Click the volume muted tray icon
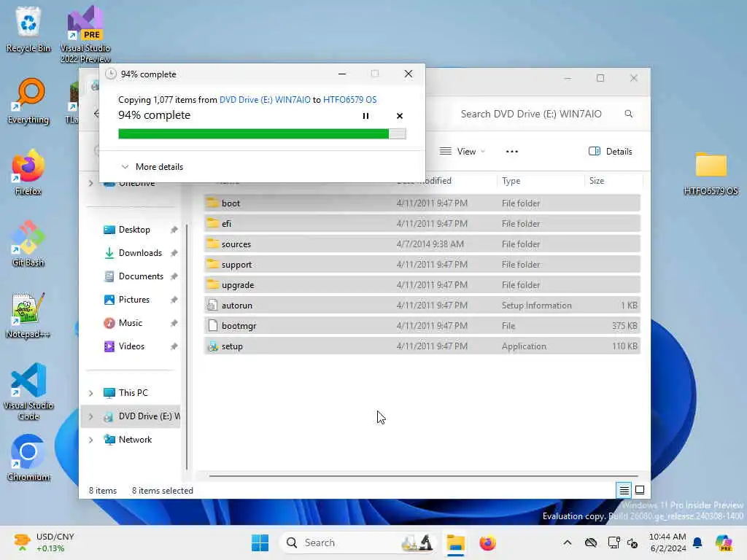 [632, 542]
